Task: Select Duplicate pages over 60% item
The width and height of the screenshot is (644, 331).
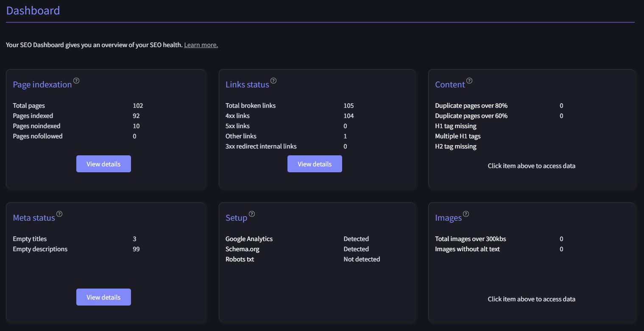Action: 471,116
